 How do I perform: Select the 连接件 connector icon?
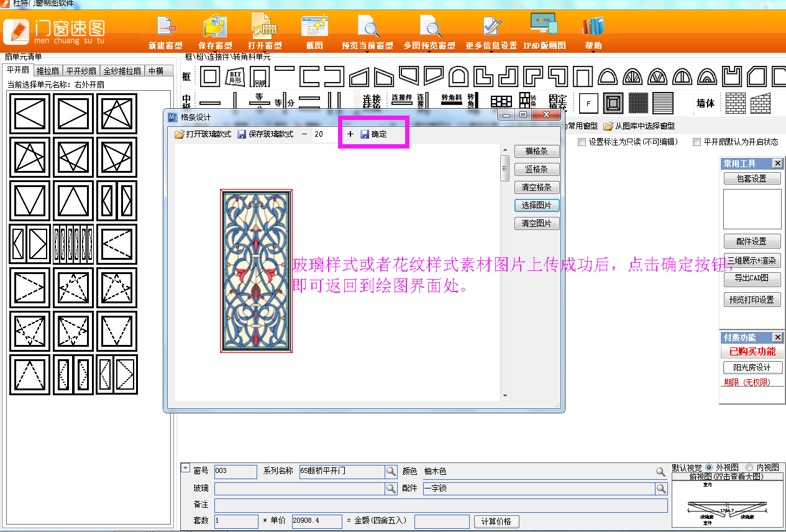[x=402, y=101]
